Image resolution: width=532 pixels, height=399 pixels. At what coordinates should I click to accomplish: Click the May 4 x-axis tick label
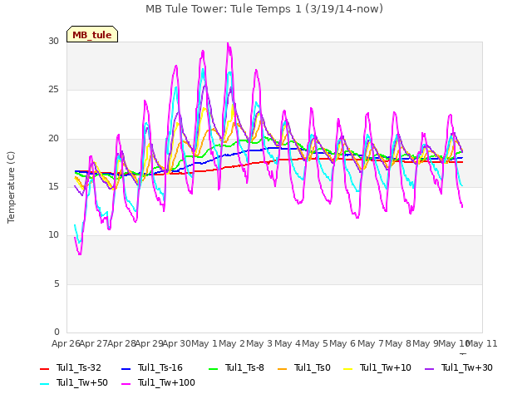pos(288,343)
